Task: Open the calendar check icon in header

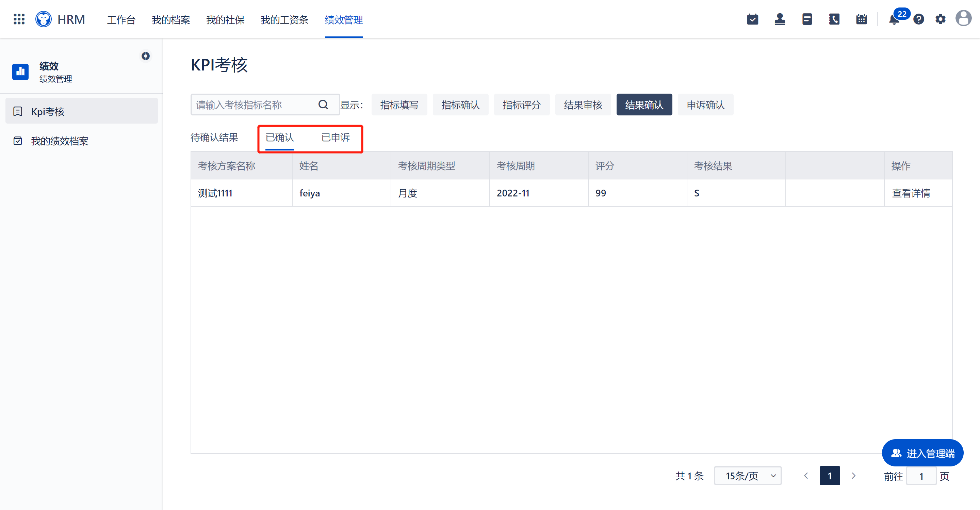Action: (752, 19)
